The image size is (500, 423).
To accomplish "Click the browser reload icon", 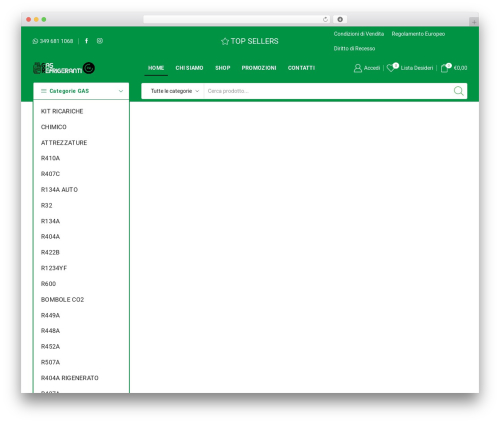I will tap(325, 19).
